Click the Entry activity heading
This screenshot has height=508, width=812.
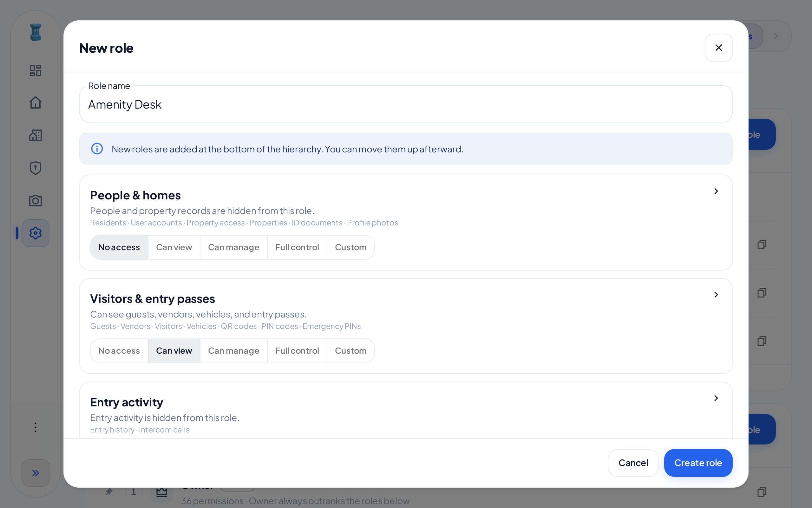coord(127,402)
